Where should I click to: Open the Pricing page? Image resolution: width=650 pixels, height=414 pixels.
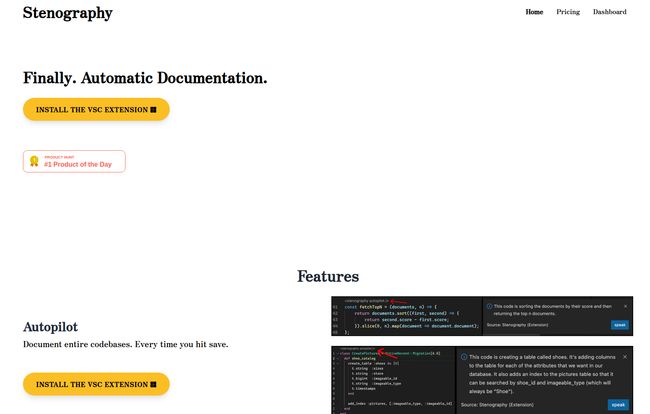coord(568,12)
